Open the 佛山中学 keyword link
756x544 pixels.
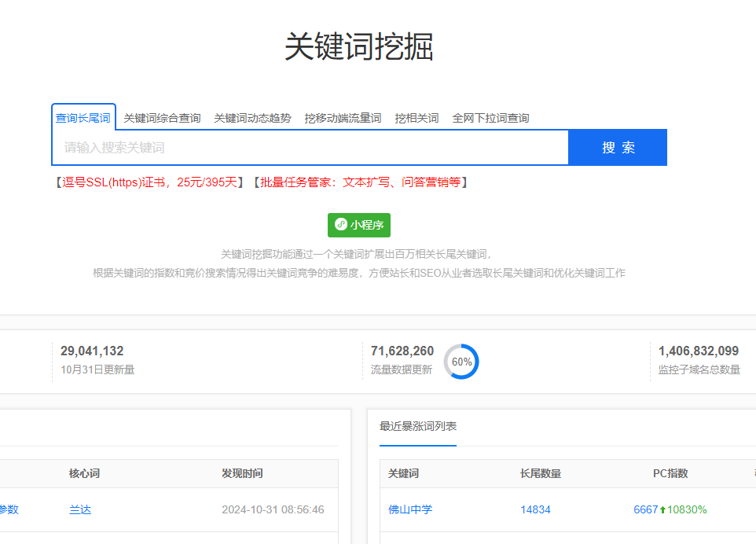(410, 509)
